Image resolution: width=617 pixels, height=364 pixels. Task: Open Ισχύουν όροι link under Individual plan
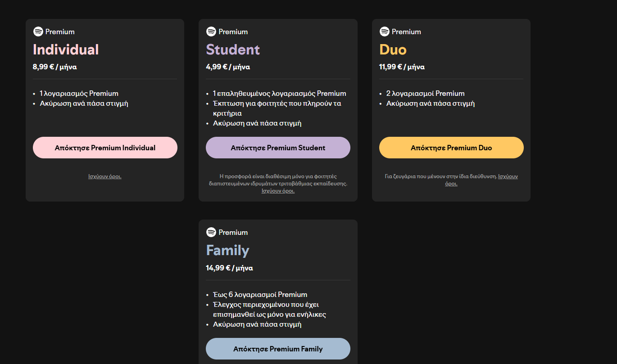tap(105, 176)
